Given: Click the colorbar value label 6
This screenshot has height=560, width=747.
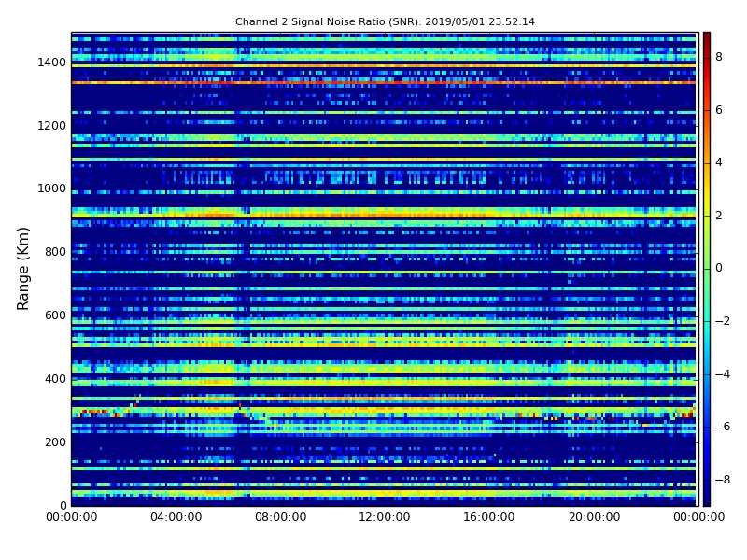Looking at the screenshot, I should click(719, 110).
